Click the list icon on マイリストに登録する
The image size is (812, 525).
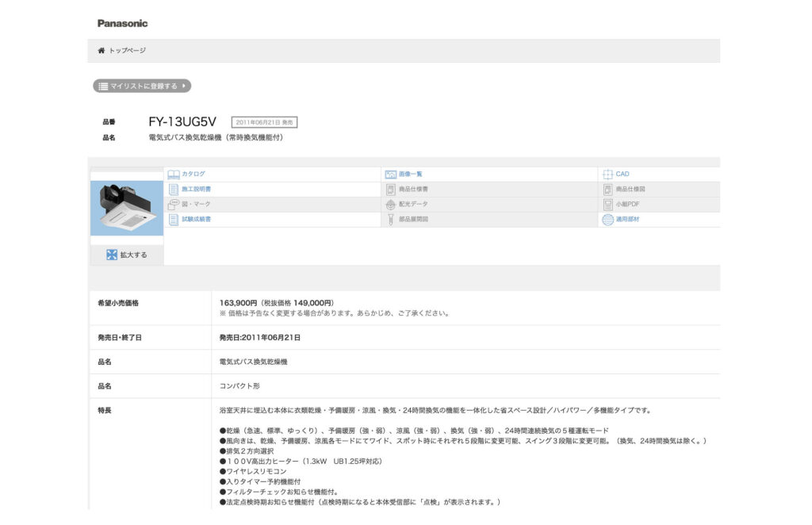(x=103, y=86)
